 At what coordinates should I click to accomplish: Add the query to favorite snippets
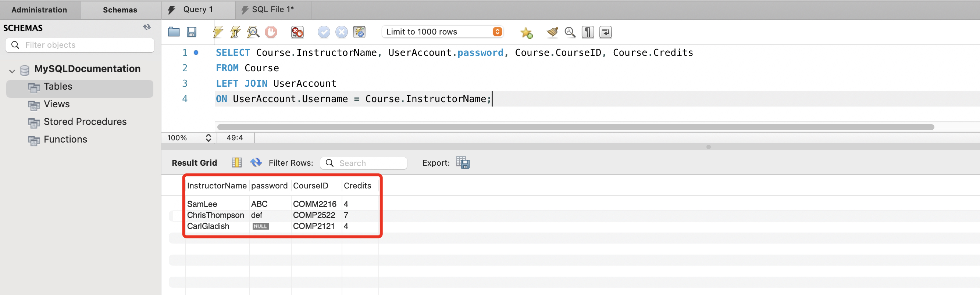527,33
